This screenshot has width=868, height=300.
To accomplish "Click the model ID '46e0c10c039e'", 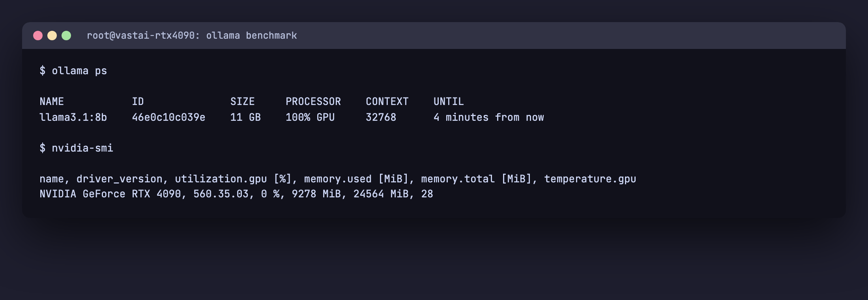I will tap(168, 117).
